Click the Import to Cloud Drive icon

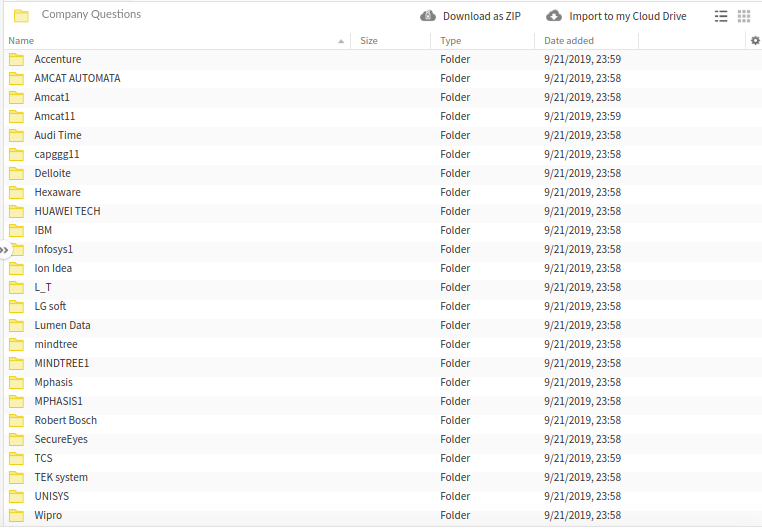(x=554, y=16)
